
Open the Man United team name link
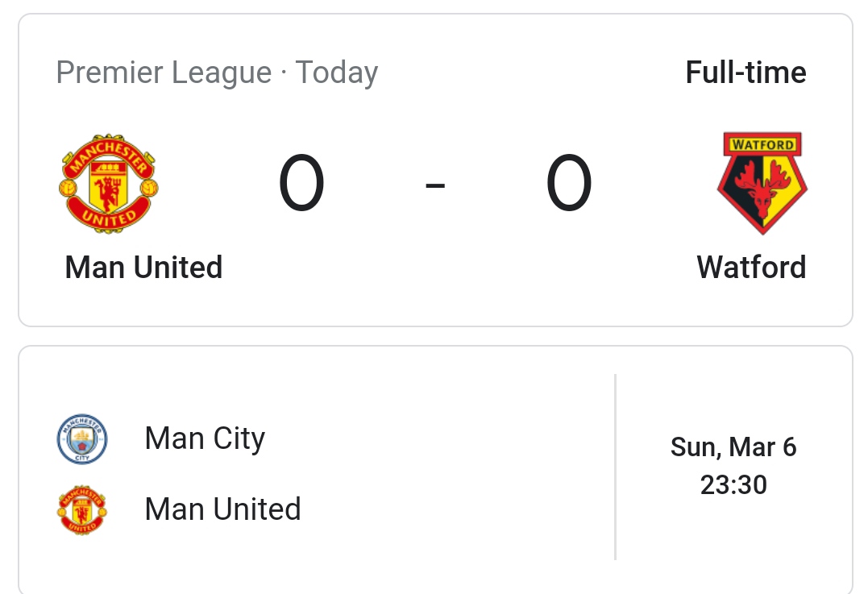point(144,268)
